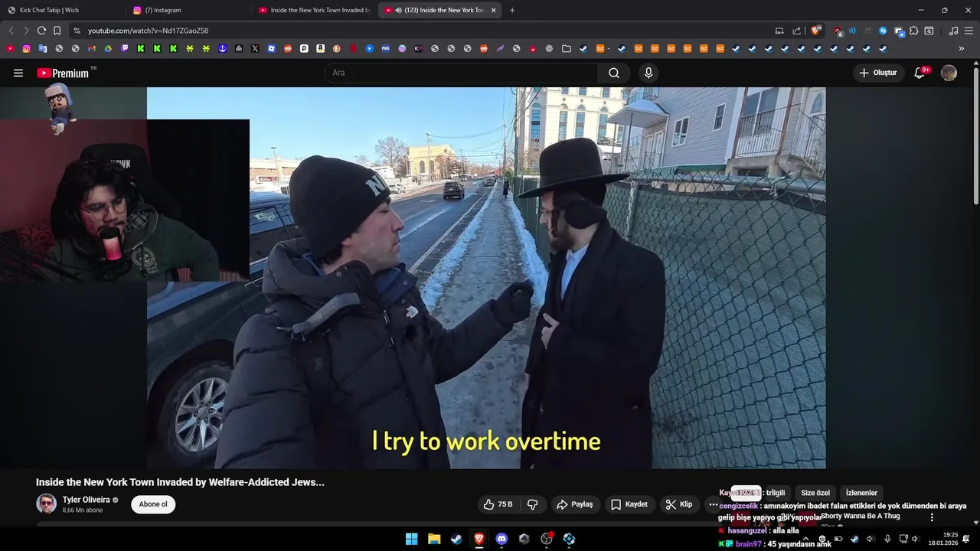Open Brave main menu at toolbar end
This screenshot has height=551, width=980.
[969, 31]
